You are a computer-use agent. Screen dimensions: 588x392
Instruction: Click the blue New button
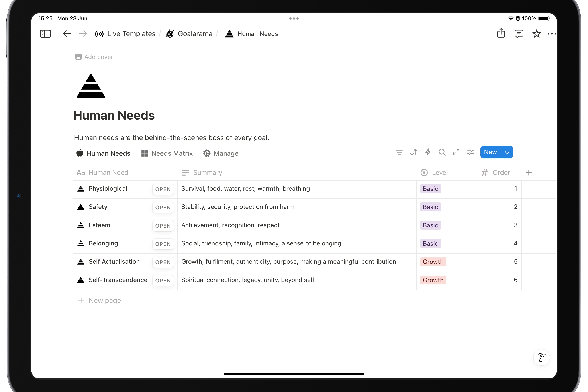click(490, 152)
